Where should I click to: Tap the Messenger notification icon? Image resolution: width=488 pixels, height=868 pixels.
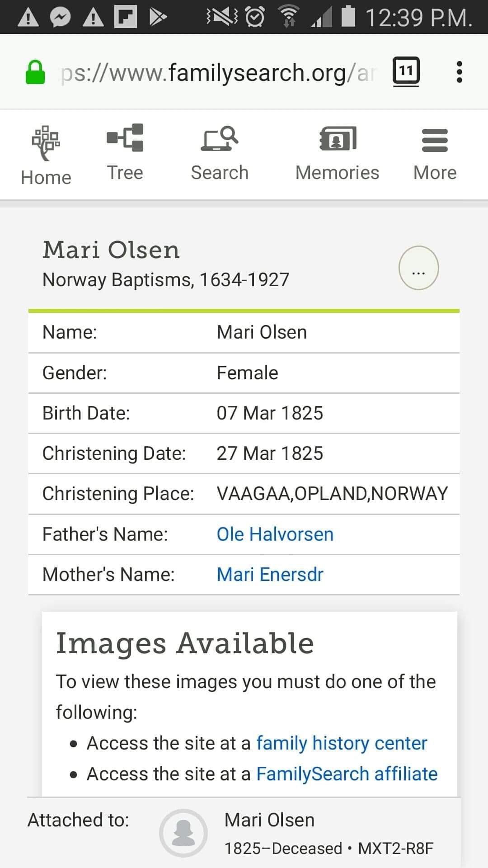[x=60, y=17]
